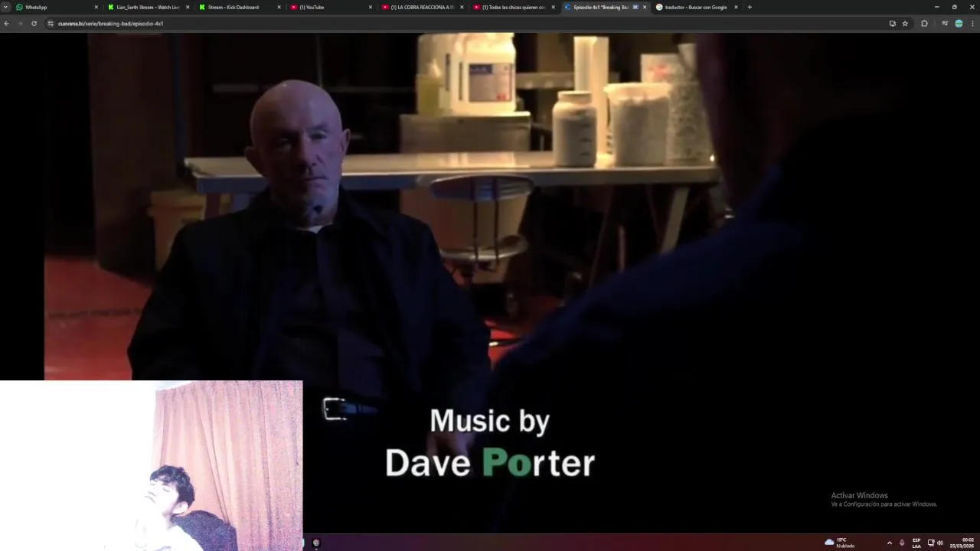Select the traductor - Buscar con Google tab

click(696, 7)
